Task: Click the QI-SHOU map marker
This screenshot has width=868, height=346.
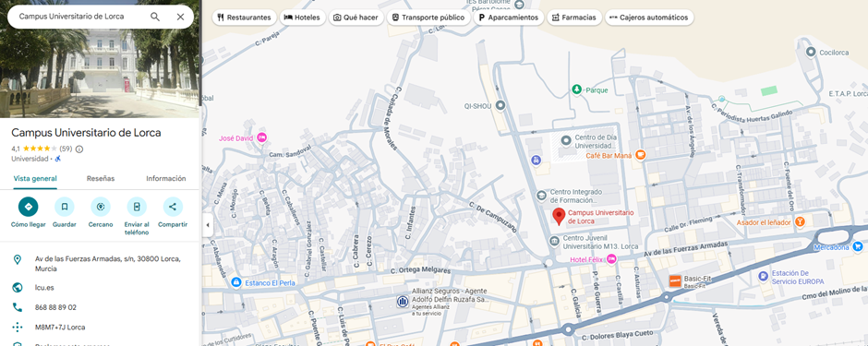Action: pos(501,105)
